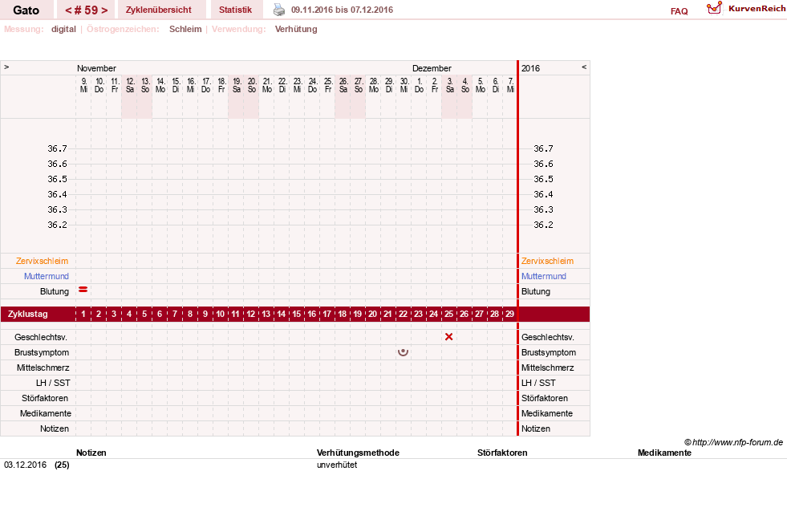Click the 'Verhütung' usage value

(x=296, y=29)
